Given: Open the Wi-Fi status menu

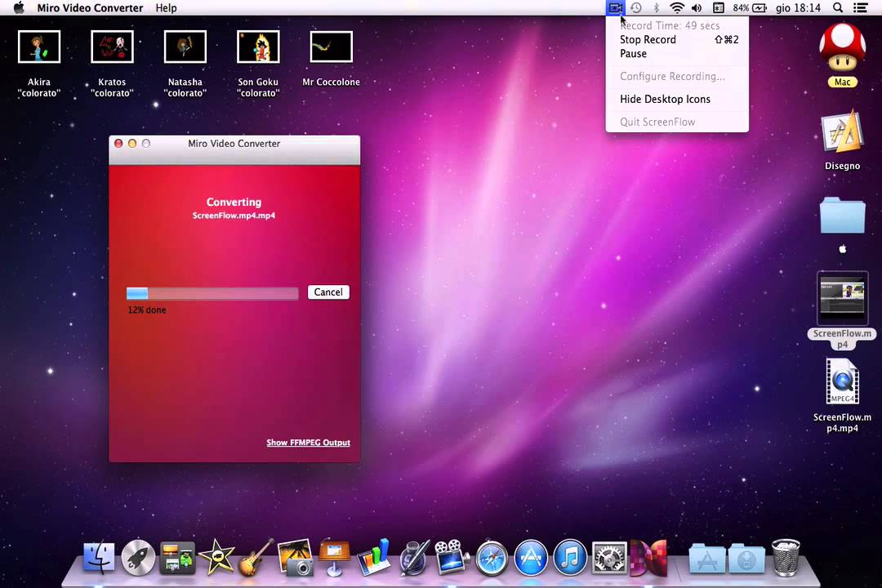Looking at the screenshot, I should 677,8.
